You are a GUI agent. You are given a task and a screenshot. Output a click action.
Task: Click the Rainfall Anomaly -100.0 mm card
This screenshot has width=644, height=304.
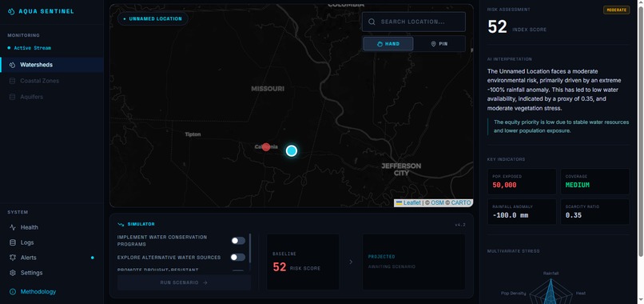click(x=522, y=212)
